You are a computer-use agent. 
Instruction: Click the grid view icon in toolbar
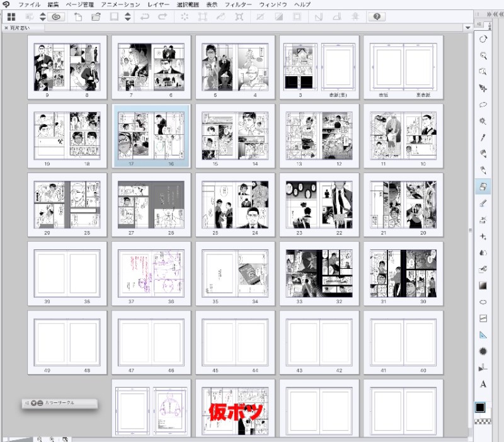[x=11, y=17]
